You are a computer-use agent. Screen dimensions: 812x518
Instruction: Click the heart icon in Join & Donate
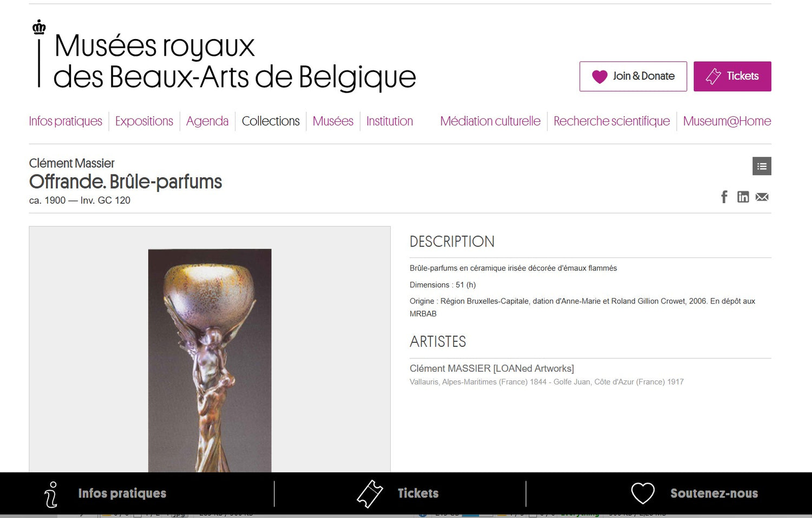600,77
